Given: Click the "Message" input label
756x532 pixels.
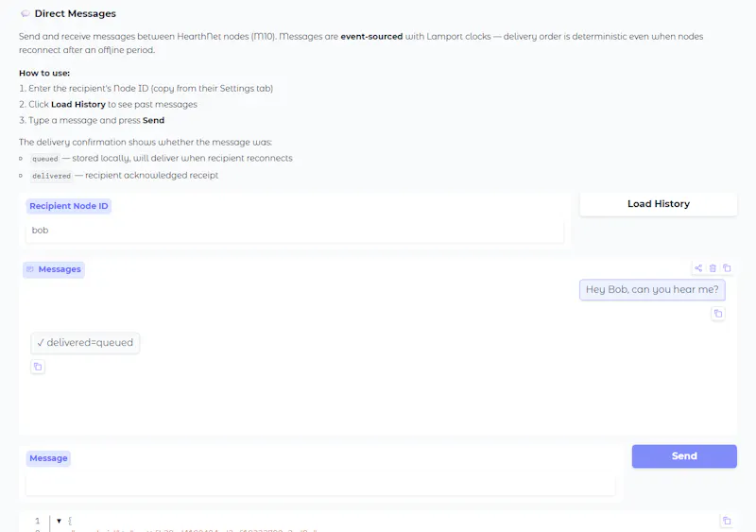Looking at the screenshot, I should pyautogui.click(x=48, y=458).
